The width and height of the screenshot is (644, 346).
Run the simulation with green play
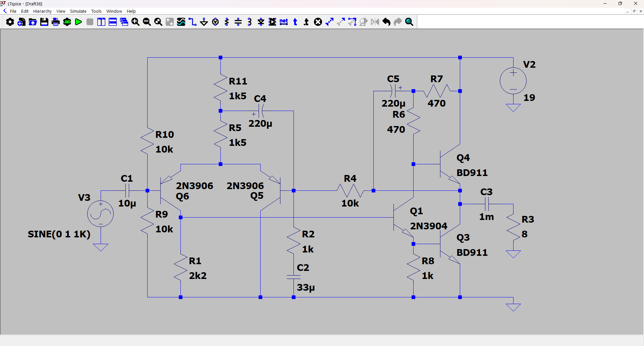coord(78,22)
